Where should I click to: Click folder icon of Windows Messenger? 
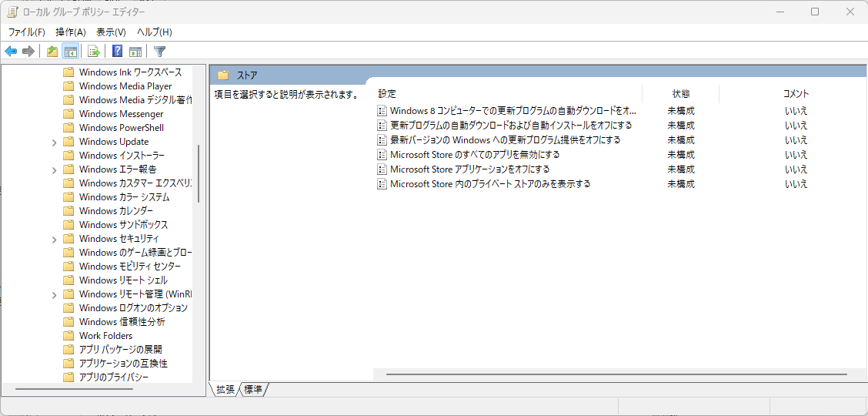tap(68, 113)
